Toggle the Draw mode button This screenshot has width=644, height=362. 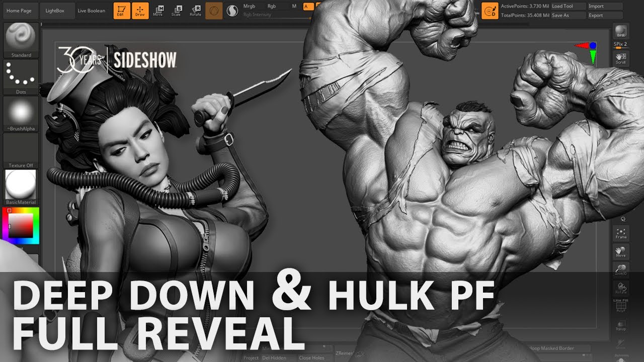(x=140, y=11)
